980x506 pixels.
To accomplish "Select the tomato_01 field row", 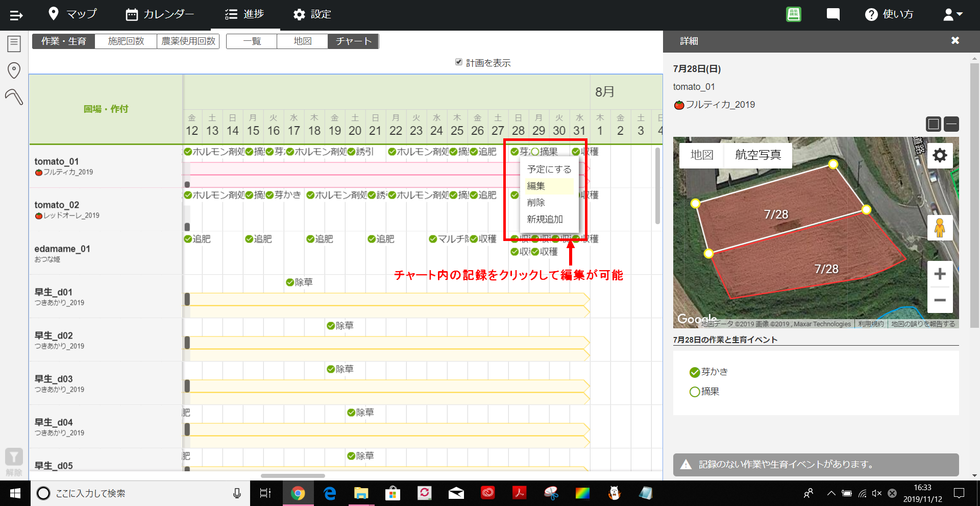I will click(106, 166).
